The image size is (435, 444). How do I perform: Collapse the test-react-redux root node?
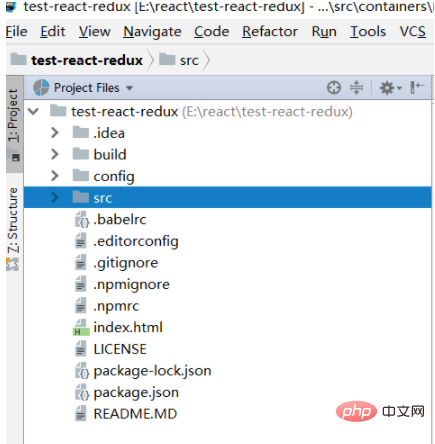tap(34, 111)
